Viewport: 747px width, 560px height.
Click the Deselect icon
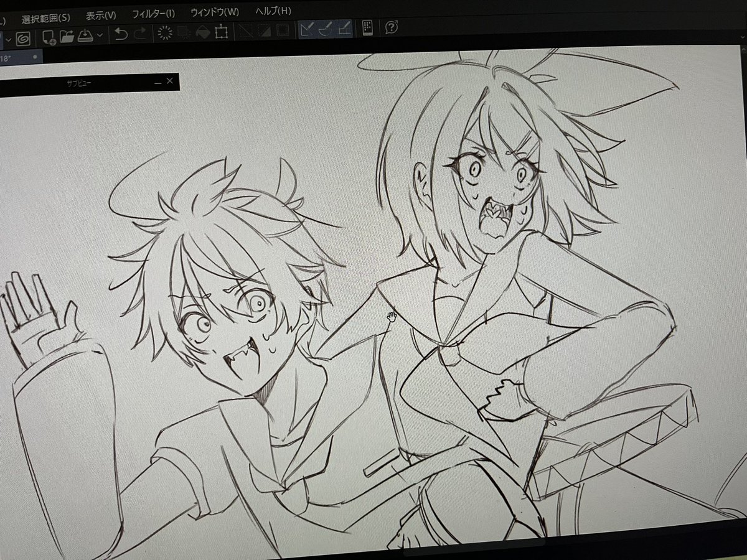(x=246, y=30)
